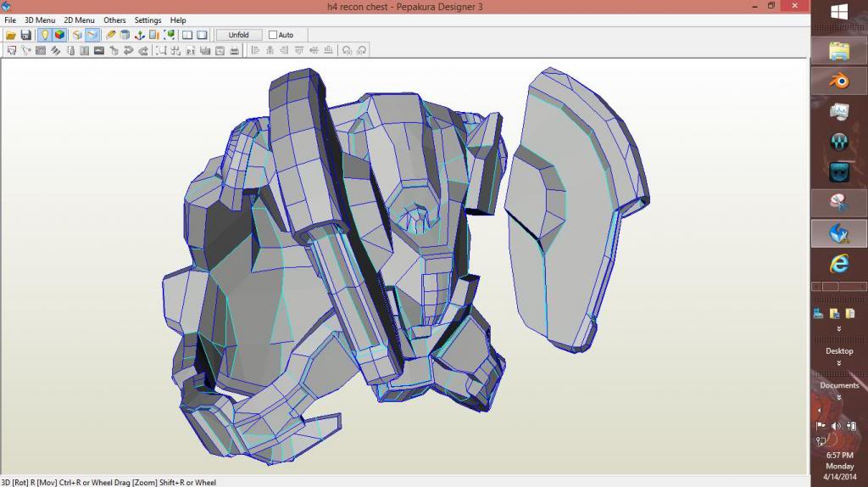Screen dimensions: 868x487
Task: Click the Pepakura Designer taskbar icon
Action: (839, 233)
